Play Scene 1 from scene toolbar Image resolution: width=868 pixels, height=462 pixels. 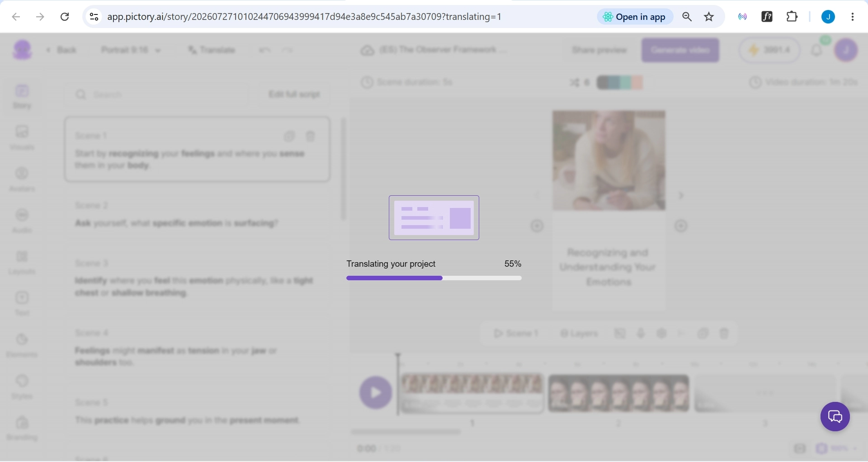click(516, 334)
